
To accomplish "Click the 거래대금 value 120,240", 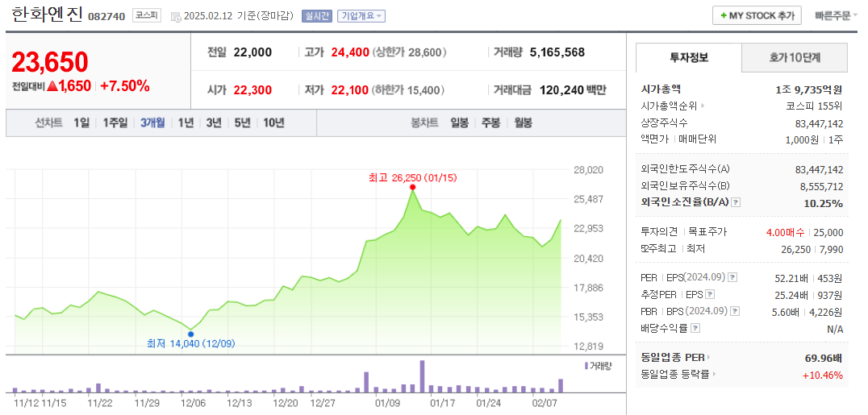I will [561, 89].
